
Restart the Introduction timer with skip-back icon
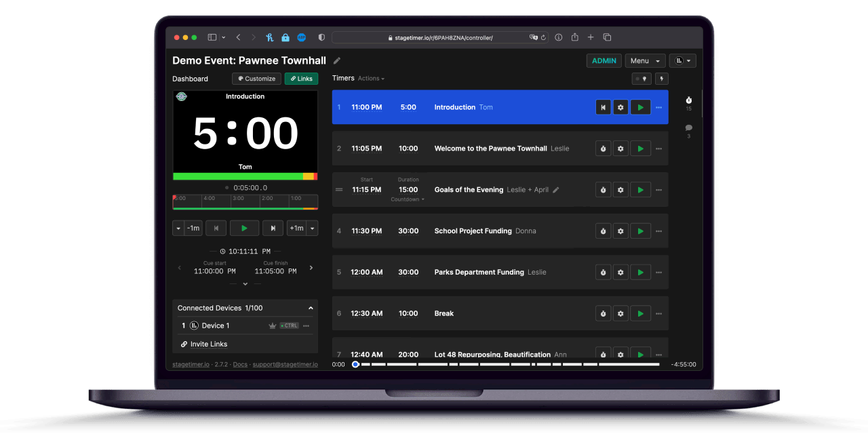pyautogui.click(x=603, y=106)
